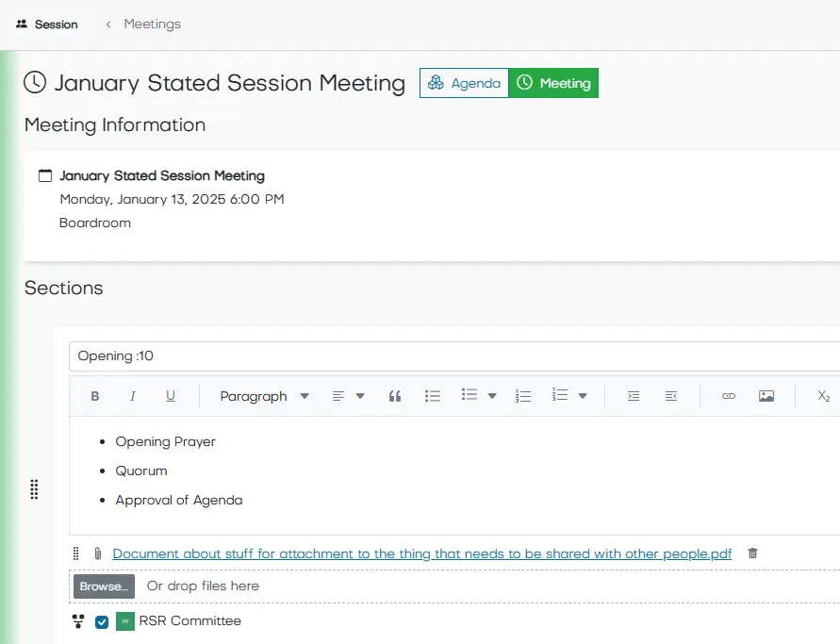Select the Meeting tab

(x=553, y=83)
